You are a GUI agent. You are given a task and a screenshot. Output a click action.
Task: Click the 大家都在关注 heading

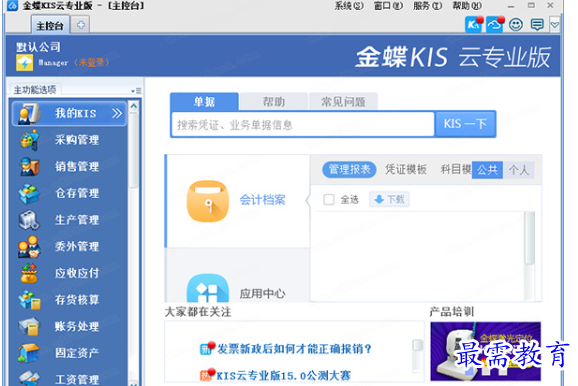point(198,312)
